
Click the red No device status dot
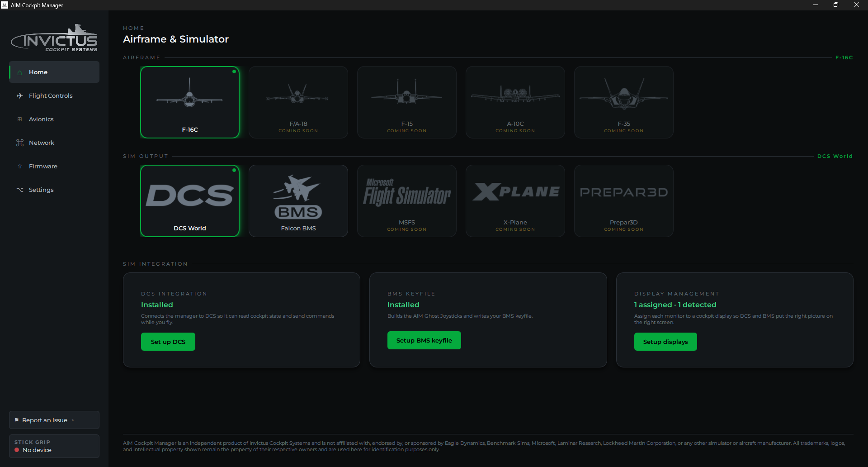click(17, 450)
